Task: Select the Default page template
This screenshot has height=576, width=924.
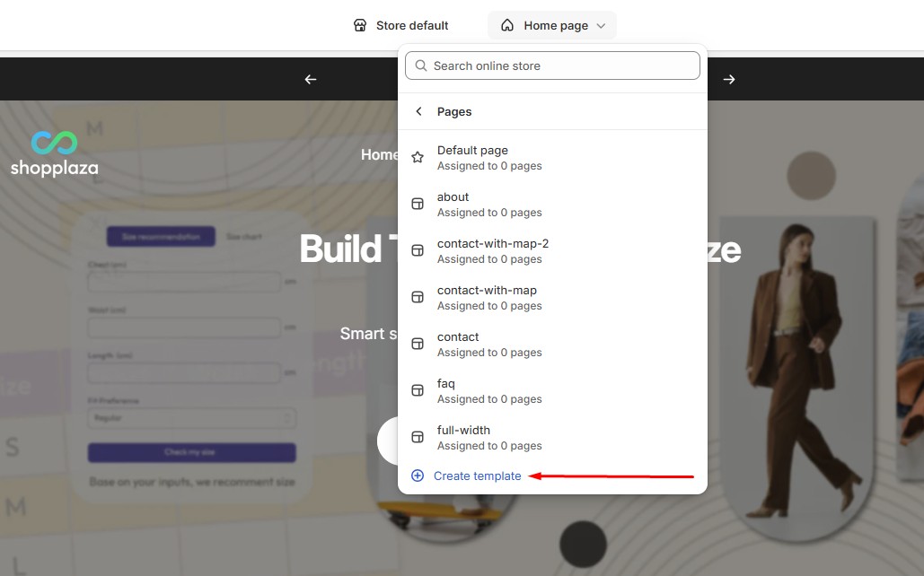Action: point(472,151)
